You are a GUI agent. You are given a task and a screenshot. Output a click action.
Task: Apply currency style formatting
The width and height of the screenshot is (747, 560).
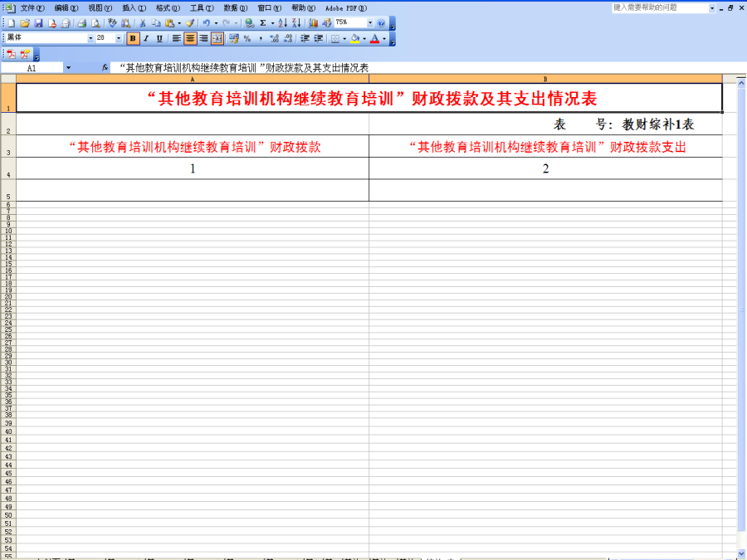pyautogui.click(x=233, y=38)
